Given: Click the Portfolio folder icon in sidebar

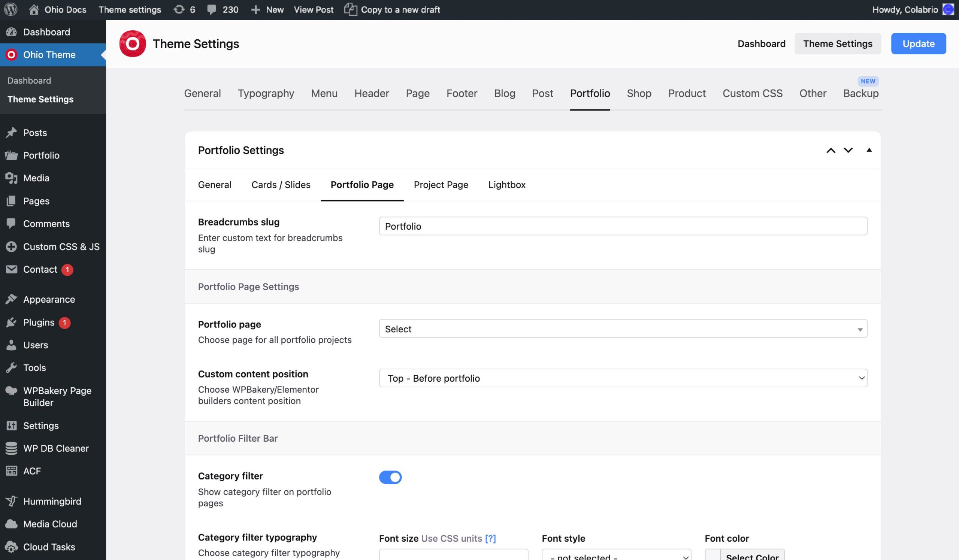Looking at the screenshot, I should 11,155.
